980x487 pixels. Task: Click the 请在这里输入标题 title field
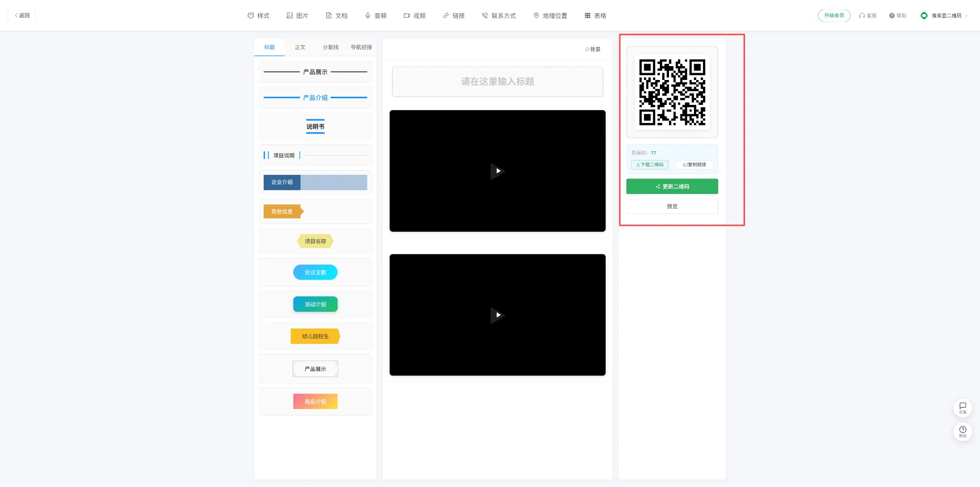pos(498,81)
